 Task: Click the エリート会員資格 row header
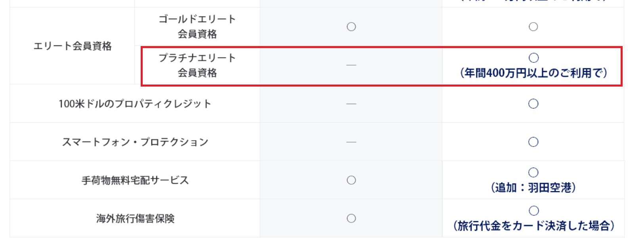coord(73,46)
